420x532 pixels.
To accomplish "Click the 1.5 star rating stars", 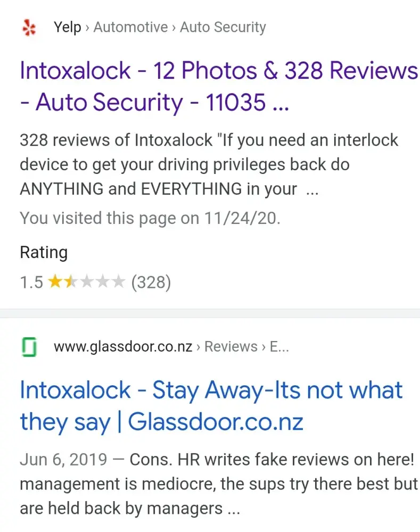I will point(87,281).
